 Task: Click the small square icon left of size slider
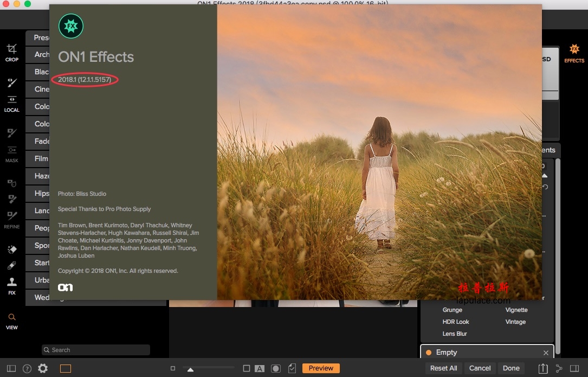pos(172,368)
